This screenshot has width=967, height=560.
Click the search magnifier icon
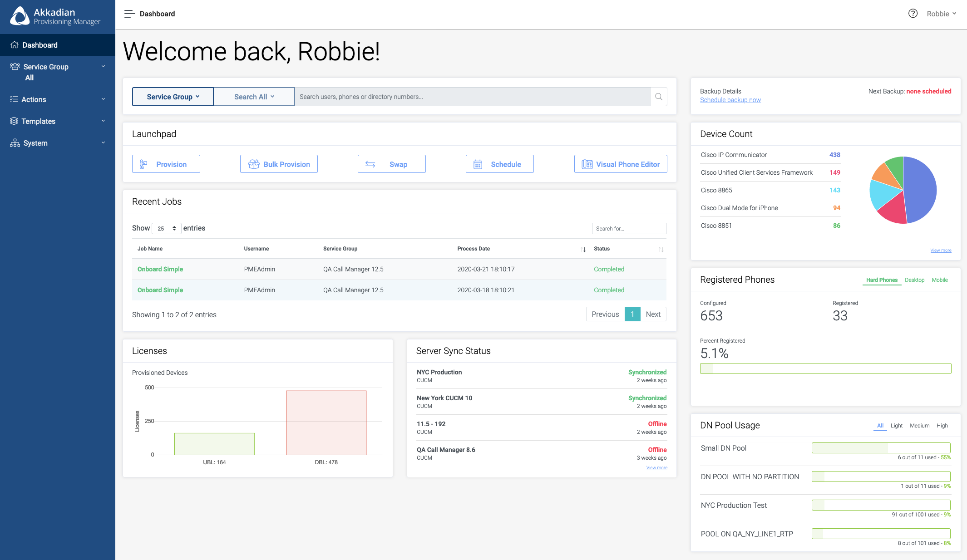659,97
